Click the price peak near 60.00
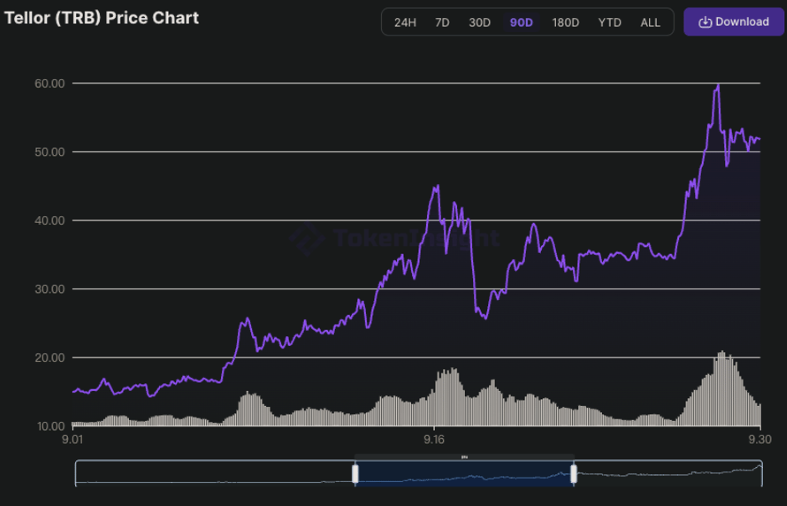 718,86
